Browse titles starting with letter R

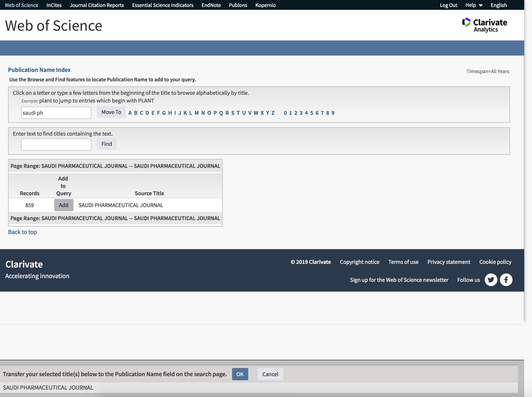[227, 113]
